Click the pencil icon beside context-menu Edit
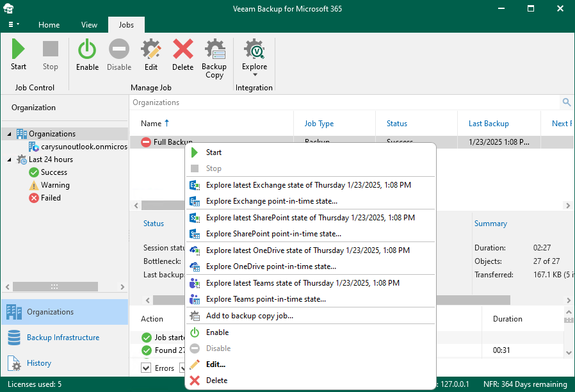The width and height of the screenshot is (575, 392). [195, 364]
